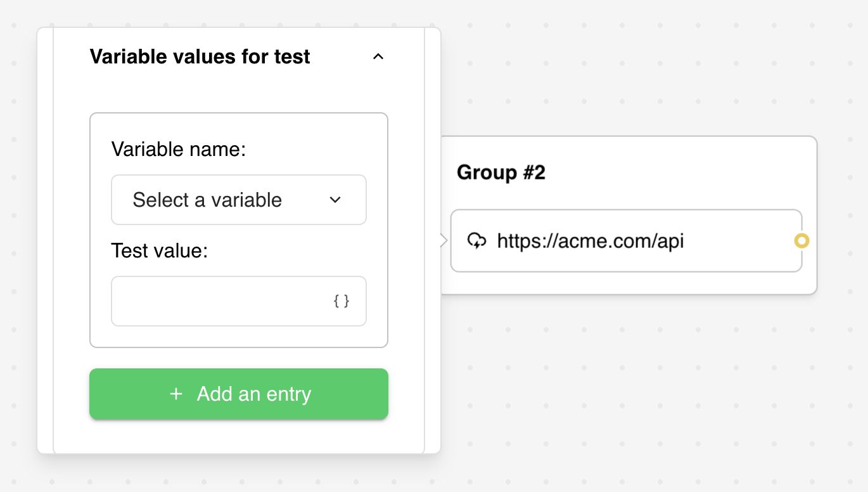Click the Add an entry button
The image size is (868, 492).
pos(239,394)
